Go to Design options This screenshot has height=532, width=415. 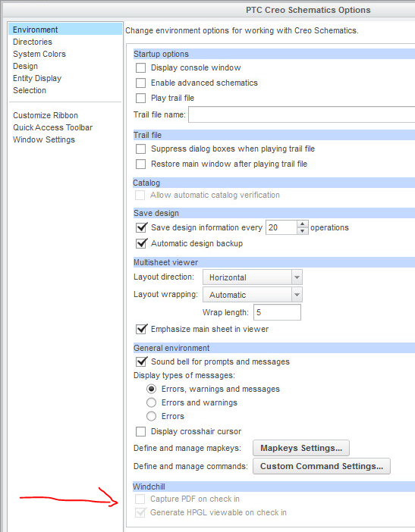coord(26,66)
